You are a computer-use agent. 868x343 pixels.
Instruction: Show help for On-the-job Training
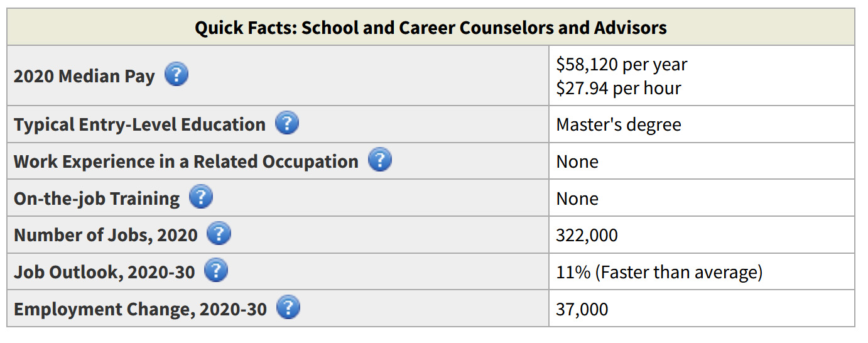201,197
